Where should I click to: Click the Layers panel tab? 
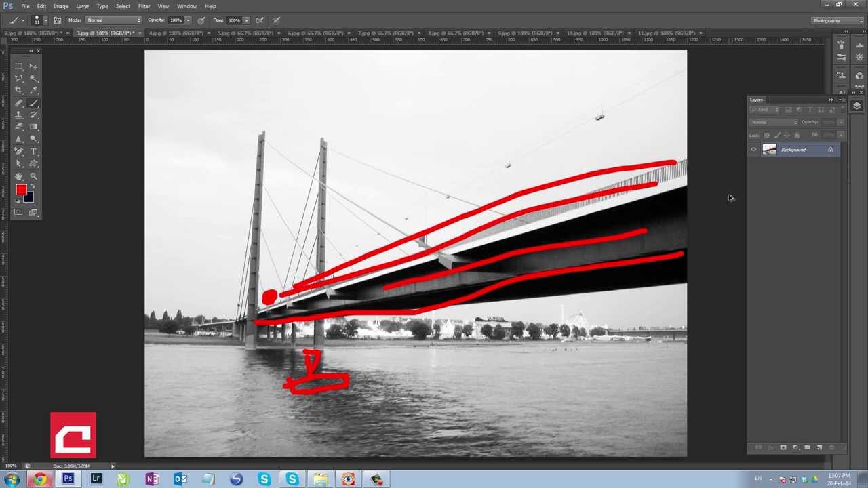(x=756, y=100)
